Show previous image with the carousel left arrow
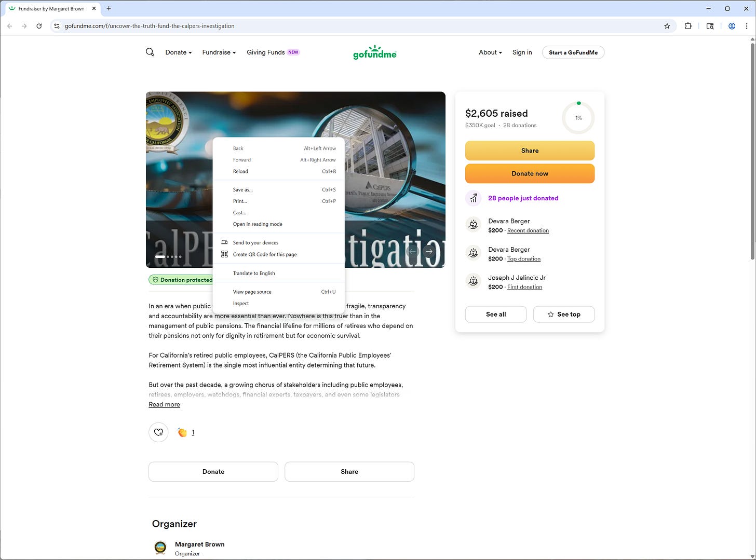 (412, 251)
